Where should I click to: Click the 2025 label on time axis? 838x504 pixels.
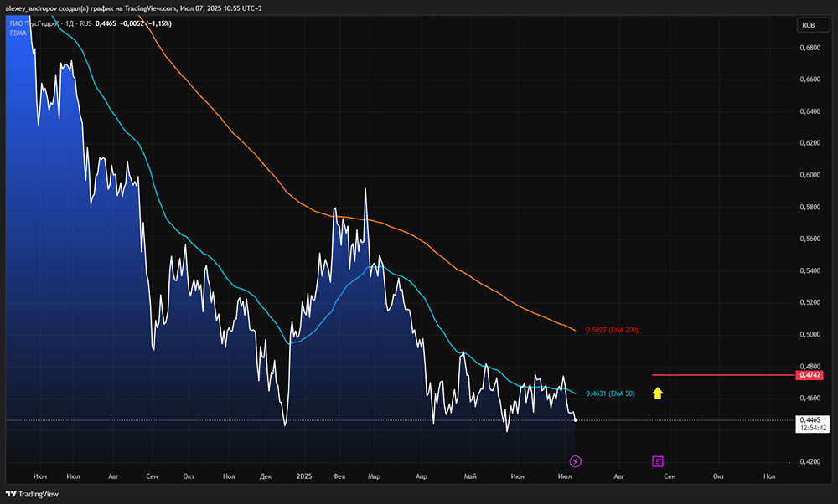coord(304,476)
